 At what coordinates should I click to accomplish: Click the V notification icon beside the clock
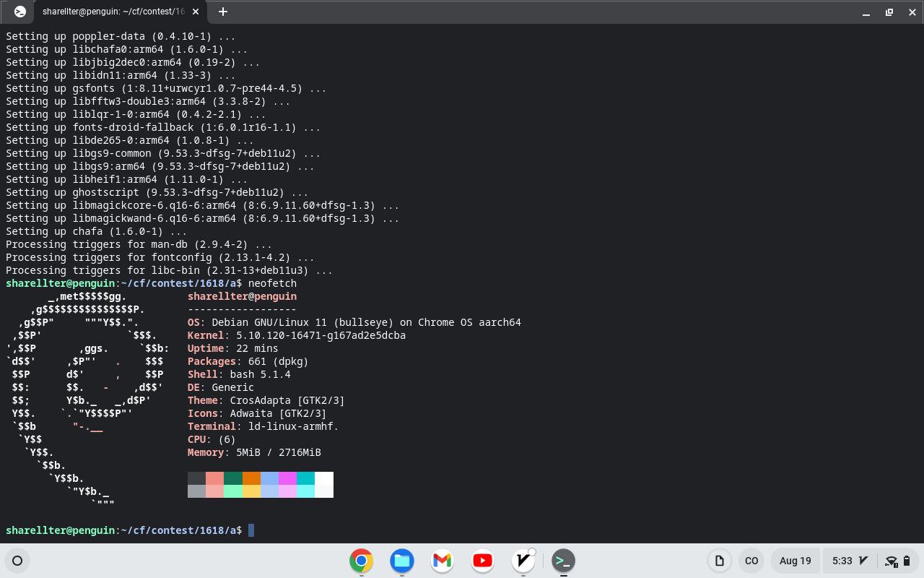pos(863,561)
